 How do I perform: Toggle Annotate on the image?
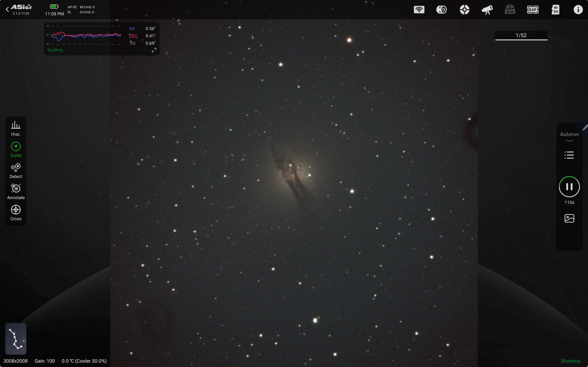tap(16, 192)
